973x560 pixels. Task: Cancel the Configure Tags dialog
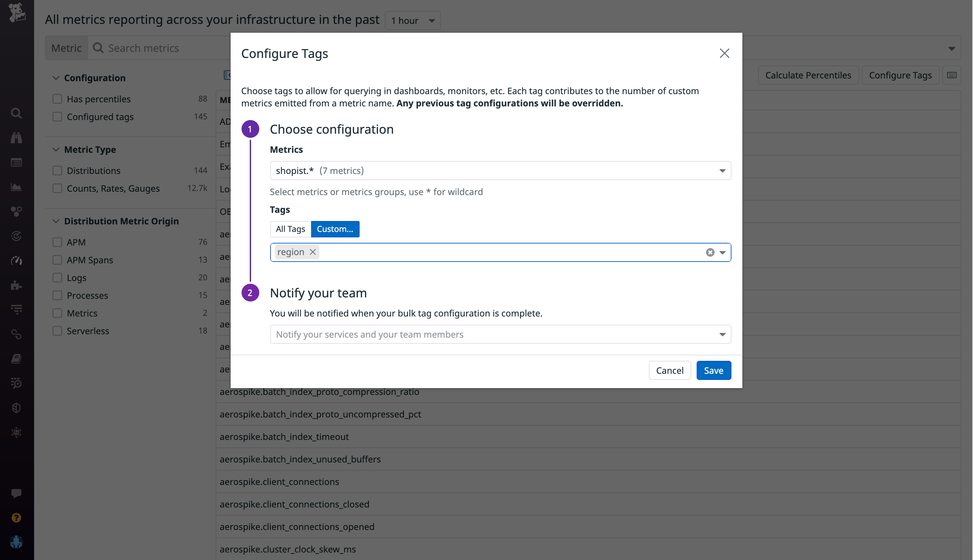click(669, 370)
